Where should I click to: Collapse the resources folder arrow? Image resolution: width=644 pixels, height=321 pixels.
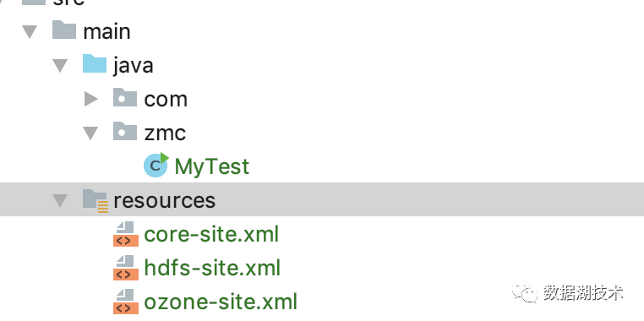(60, 201)
